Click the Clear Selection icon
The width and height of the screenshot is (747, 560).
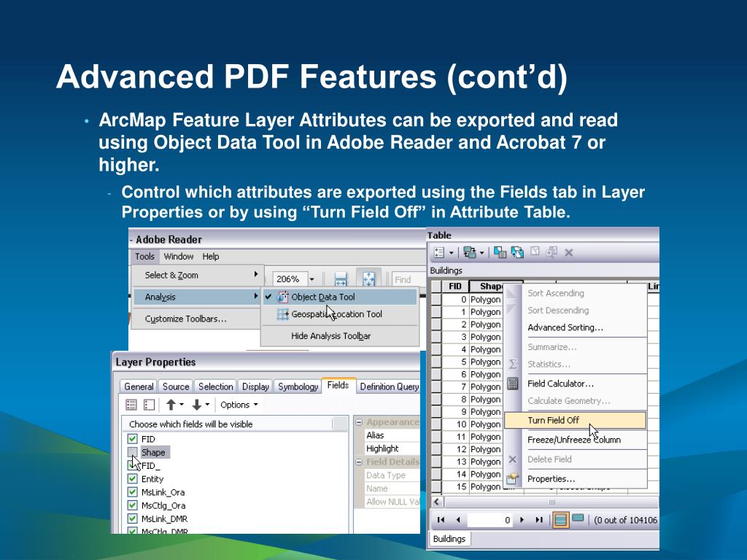click(x=535, y=252)
